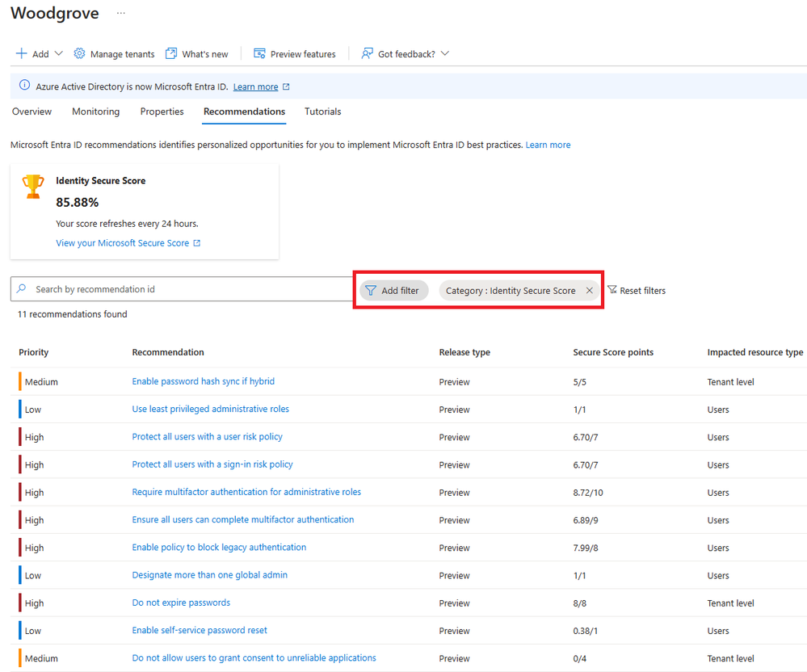Expand the Got feedback dropdown chevron

(445, 53)
